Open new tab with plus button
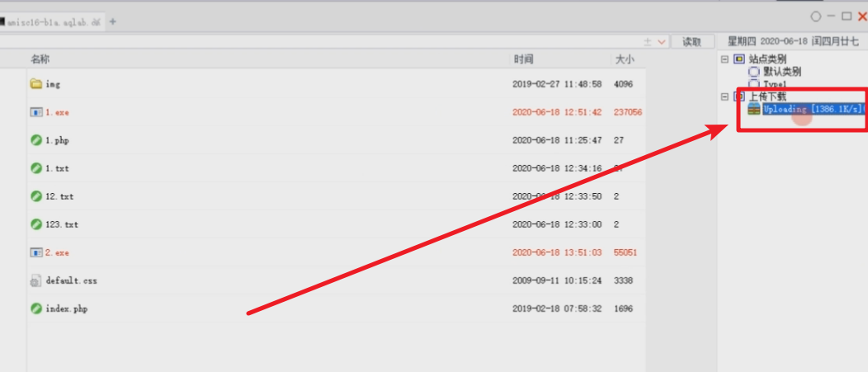868x372 pixels. point(113,21)
